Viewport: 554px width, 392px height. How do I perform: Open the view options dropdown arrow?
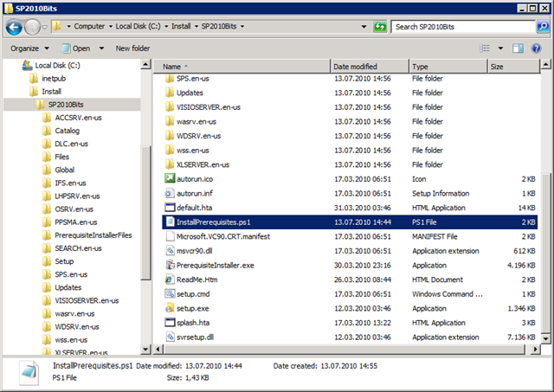500,48
